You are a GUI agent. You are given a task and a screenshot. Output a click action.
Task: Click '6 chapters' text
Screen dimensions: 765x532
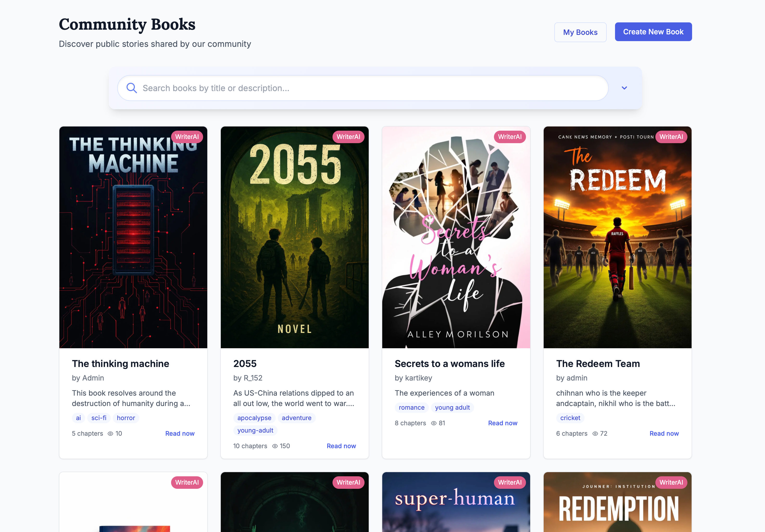click(x=572, y=433)
